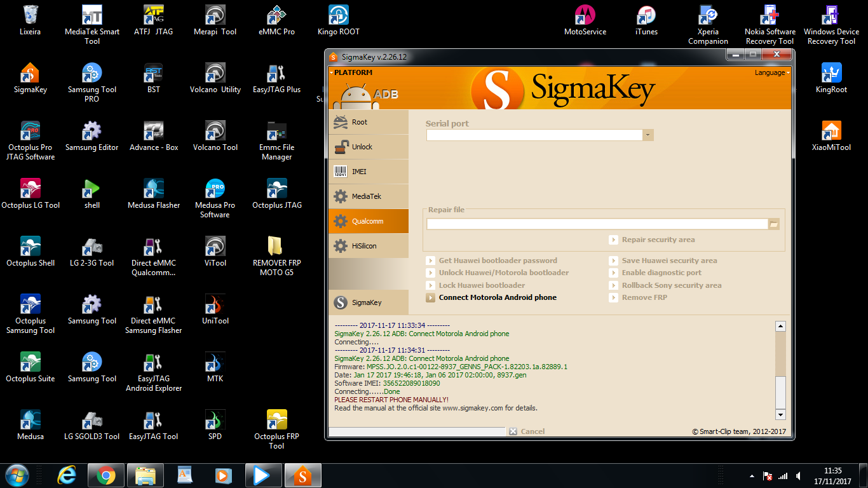Screen dimensions: 868x488
Task: Click the Repair file input field
Action: (597, 224)
